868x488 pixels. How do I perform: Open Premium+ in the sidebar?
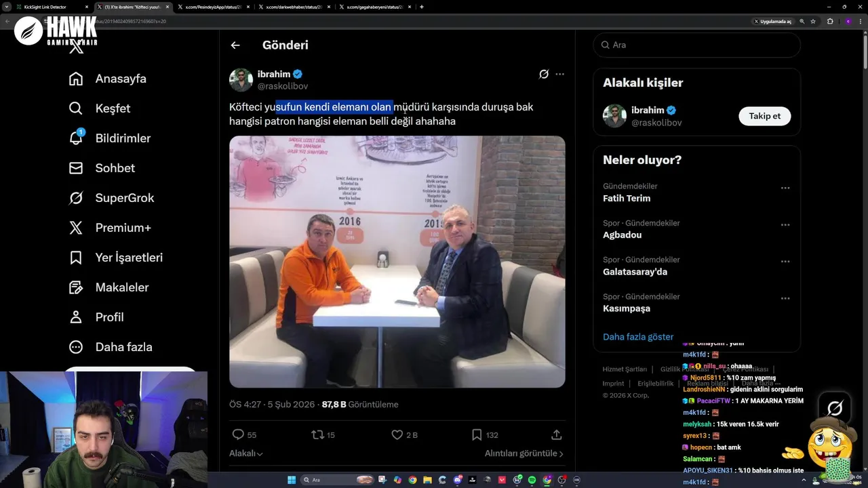110,228
